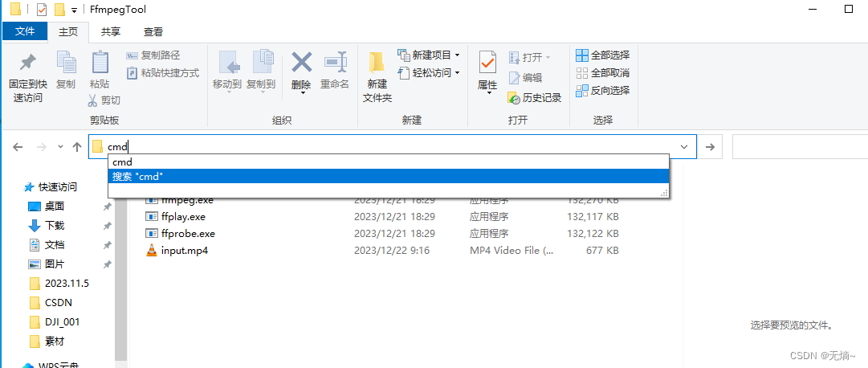Create a new folder via ribbon icon
868x368 pixels.
(x=377, y=63)
